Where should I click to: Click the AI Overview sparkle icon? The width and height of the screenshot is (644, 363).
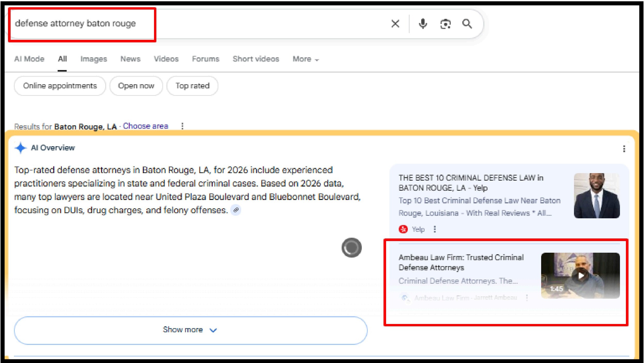tap(21, 148)
